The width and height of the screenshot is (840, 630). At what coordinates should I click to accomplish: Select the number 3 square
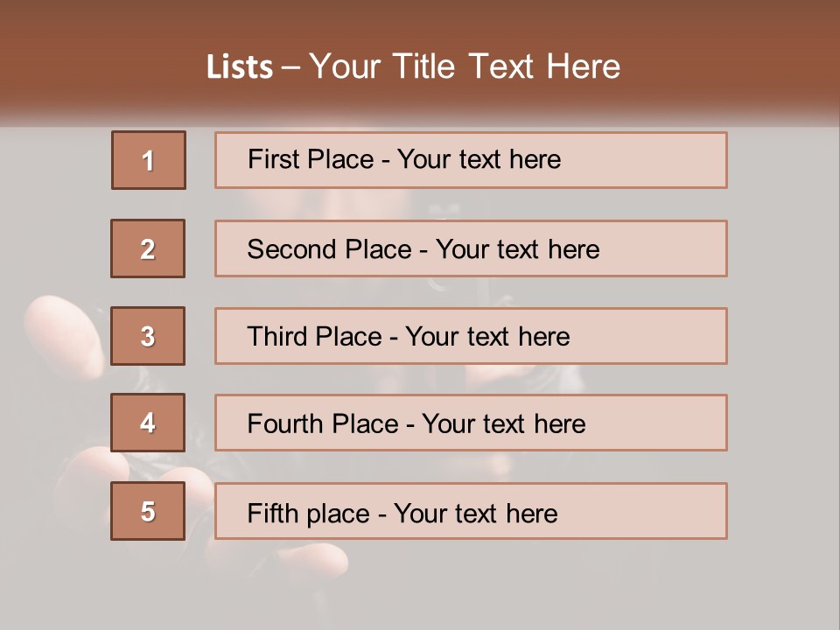pos(148,336)
